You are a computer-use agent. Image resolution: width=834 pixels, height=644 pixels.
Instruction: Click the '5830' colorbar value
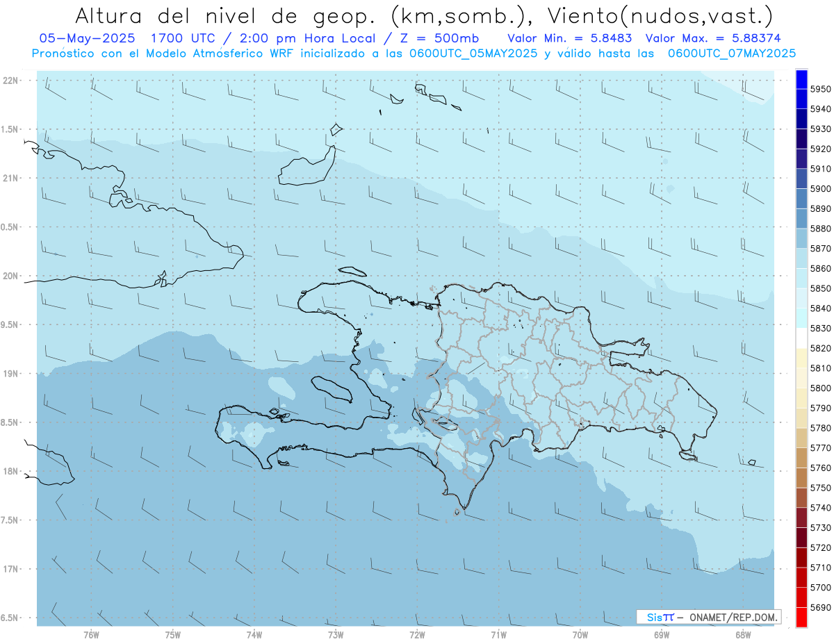tap(821, 328)
